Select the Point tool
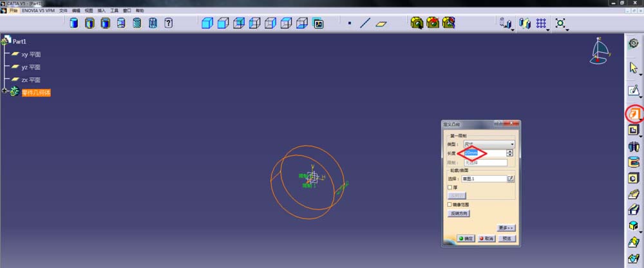 click(x=350, y=23)
